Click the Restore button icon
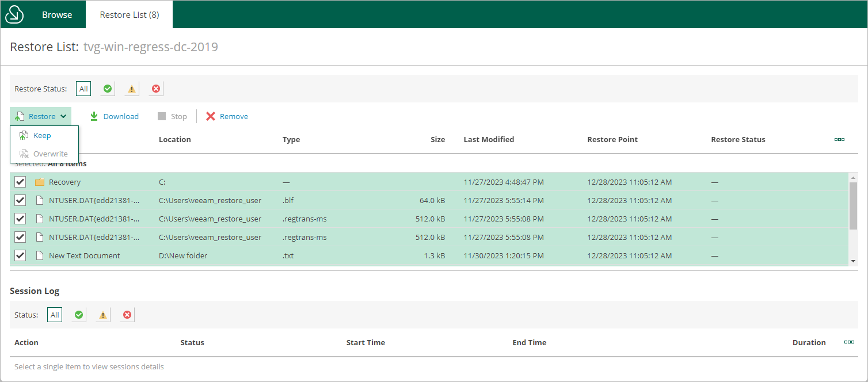 [x=20, y=116]
